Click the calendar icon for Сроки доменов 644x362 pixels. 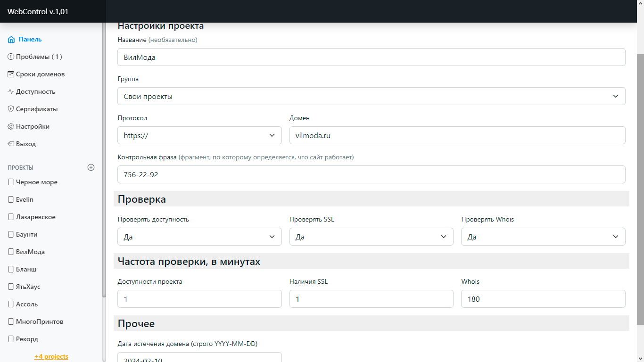pos(11,74)
